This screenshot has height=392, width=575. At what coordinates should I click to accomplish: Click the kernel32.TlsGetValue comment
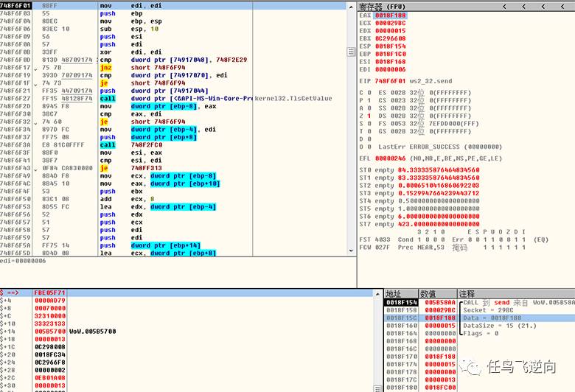[x=293, y=98]
